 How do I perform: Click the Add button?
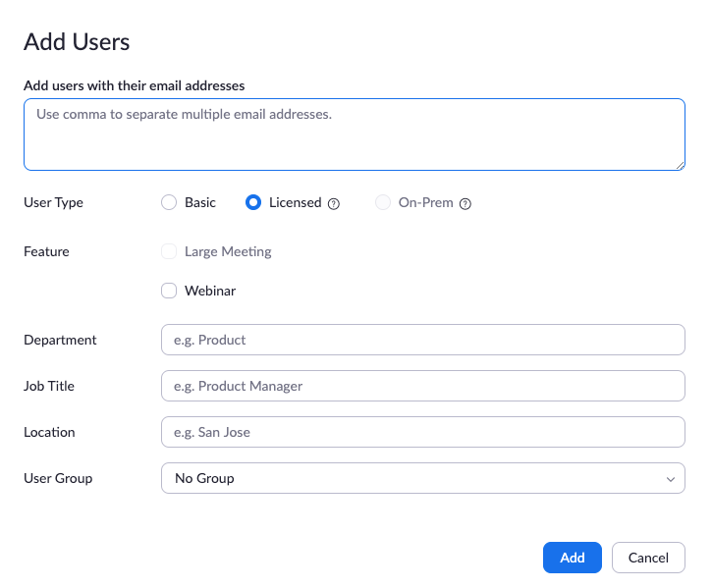point(573,558)
